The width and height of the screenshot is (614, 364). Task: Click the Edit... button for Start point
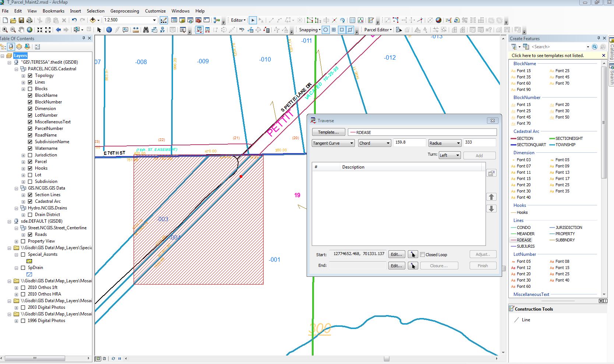396,254
